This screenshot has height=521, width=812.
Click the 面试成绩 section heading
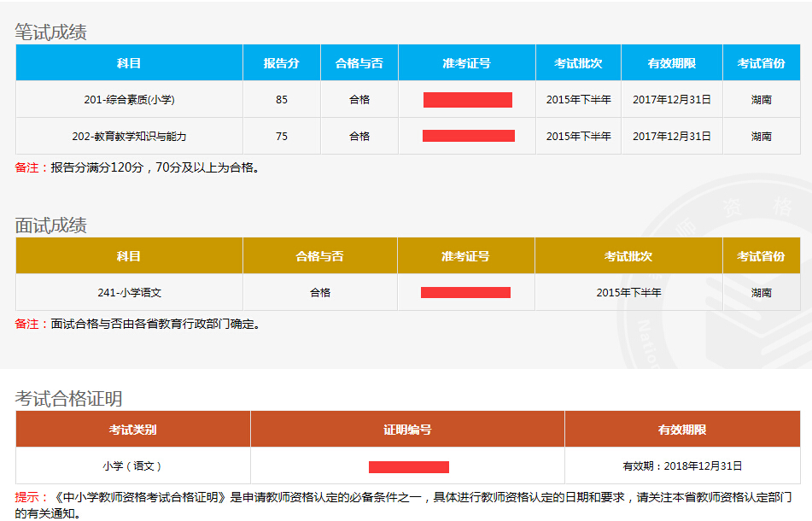pyautogui.click(x=51, y=225)
